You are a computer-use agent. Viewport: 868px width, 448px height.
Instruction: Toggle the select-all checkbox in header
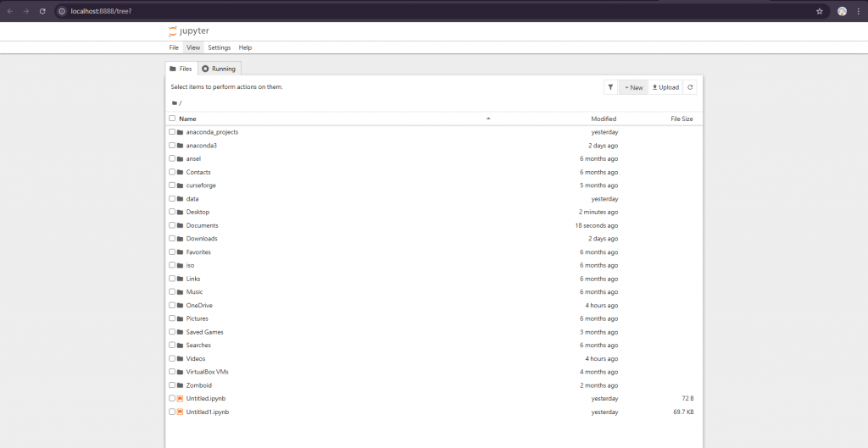coord(172,119)
